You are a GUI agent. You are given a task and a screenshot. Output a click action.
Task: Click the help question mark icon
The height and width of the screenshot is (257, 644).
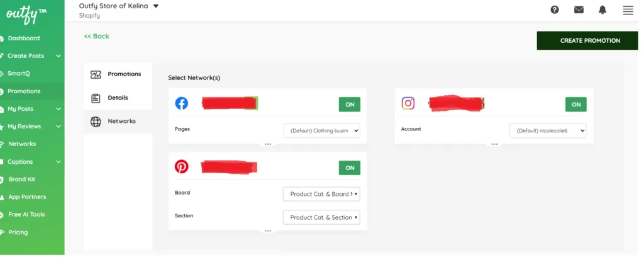[x=555, y=10]
